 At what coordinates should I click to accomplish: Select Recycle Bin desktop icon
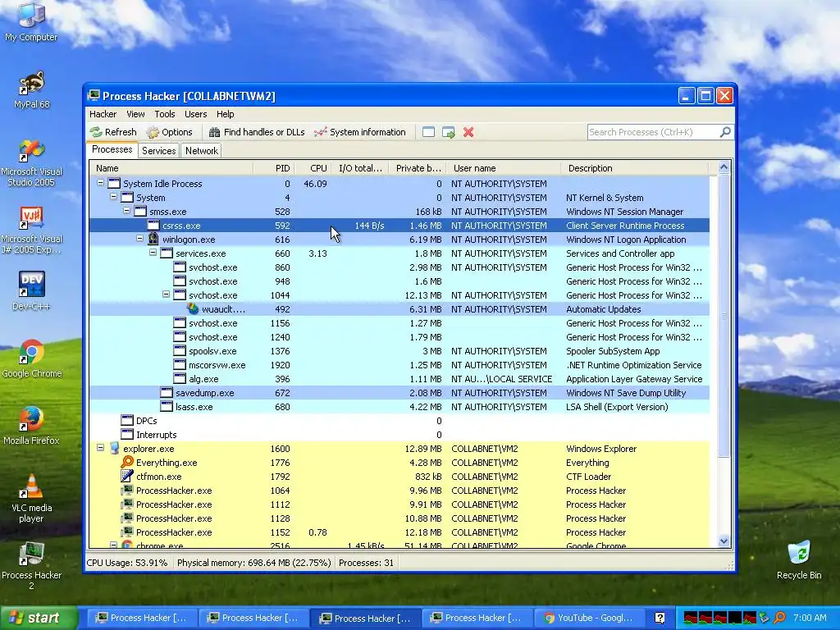point(799,560)
